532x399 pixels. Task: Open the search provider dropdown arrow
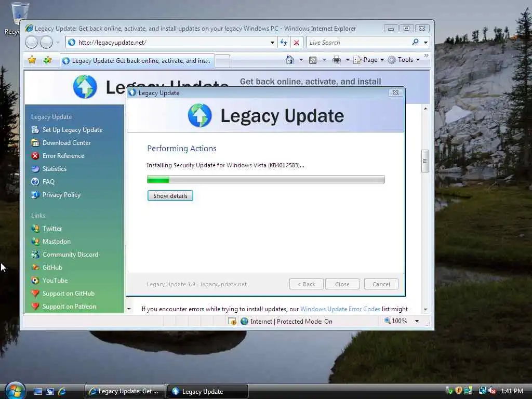(425, 43)
